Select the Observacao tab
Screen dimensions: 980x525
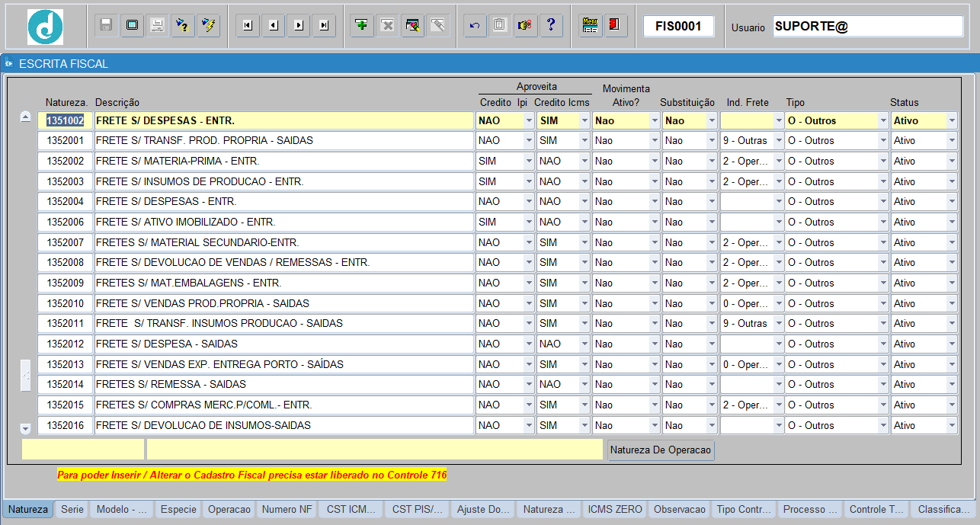pyautogui.click(x=680, y=510)
